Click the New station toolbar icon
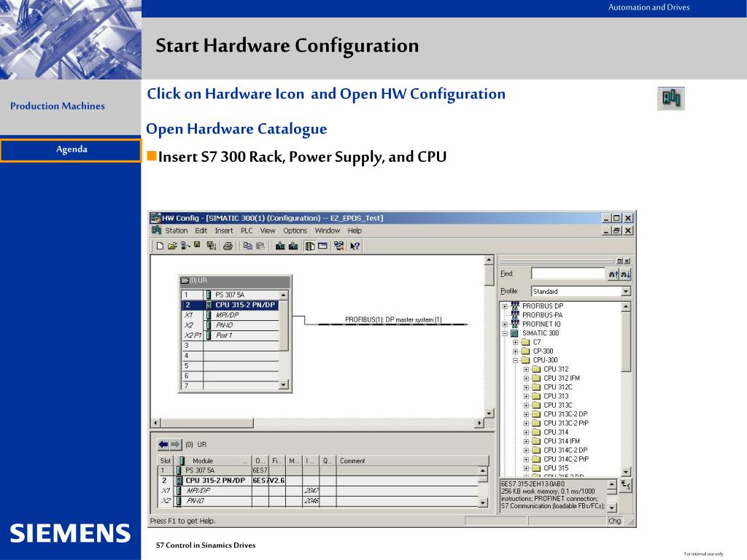The height and width of the screenshot is (560, 747). [160, 246]
